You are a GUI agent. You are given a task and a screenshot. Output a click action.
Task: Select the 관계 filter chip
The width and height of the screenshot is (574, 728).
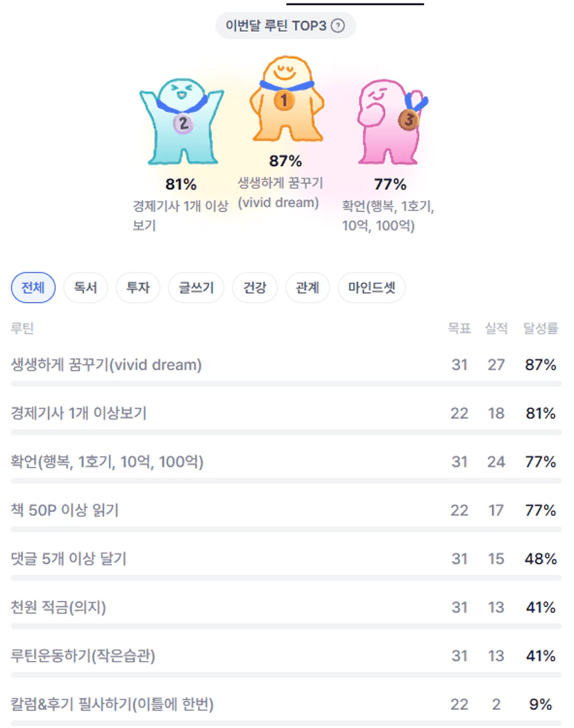coord(307,288)
